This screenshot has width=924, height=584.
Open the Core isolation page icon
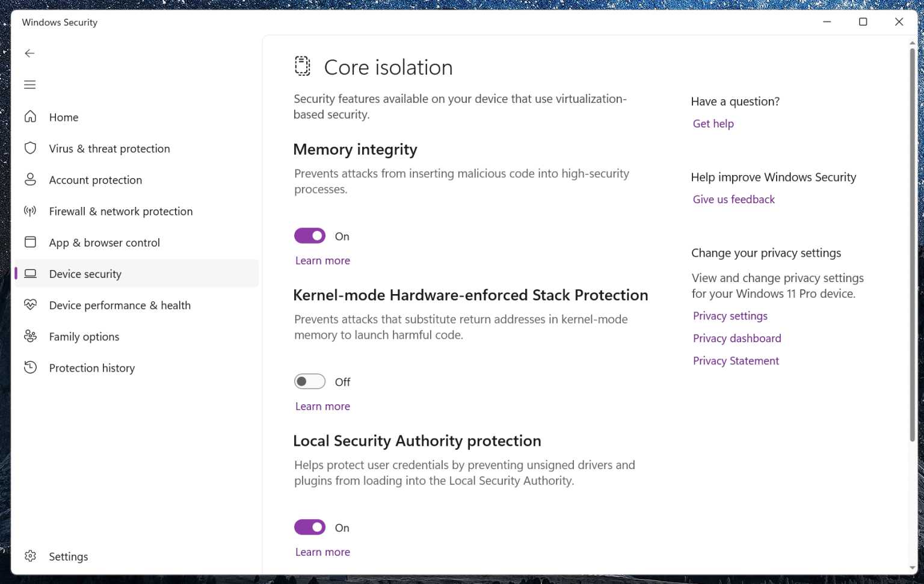[x=301, y=66]
